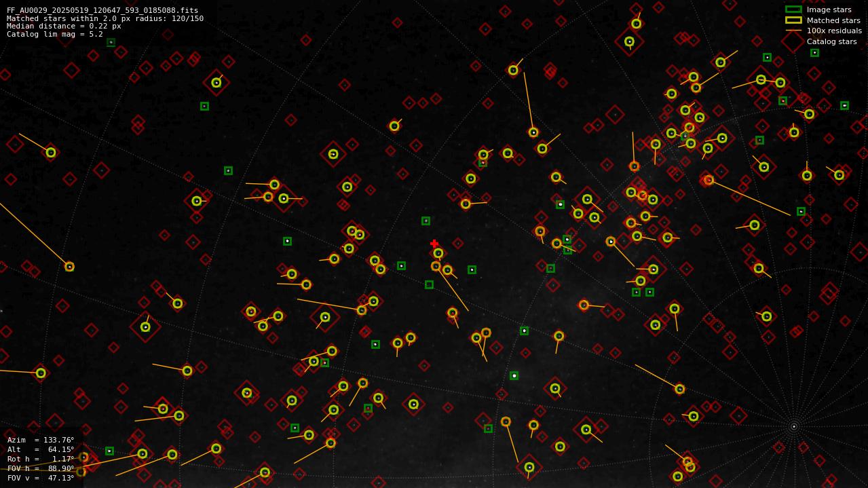Click the 'Catalog lim mag = 5.2' text

pos(55,34)
